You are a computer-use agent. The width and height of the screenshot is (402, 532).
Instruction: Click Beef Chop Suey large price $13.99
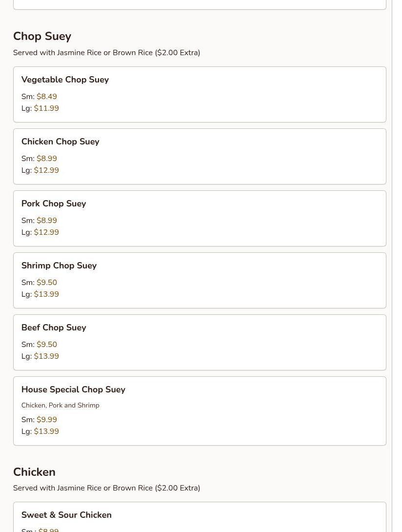click(46, 356)
